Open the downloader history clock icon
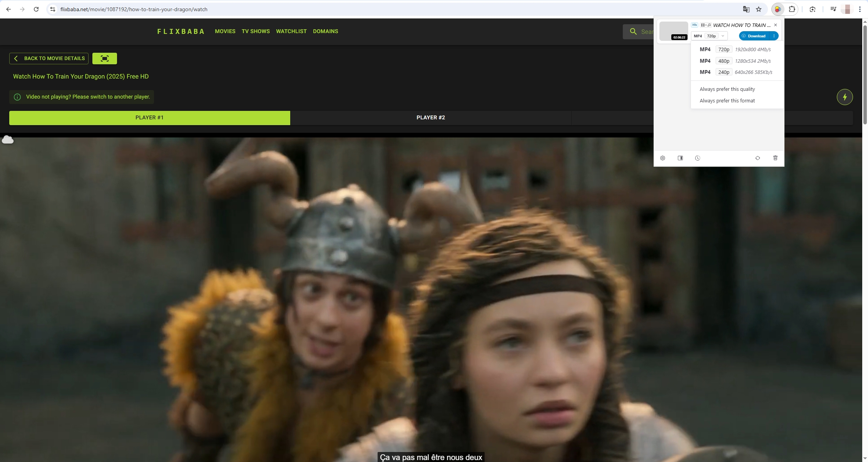This screenshot has height=462, width=868. (697, 158)
